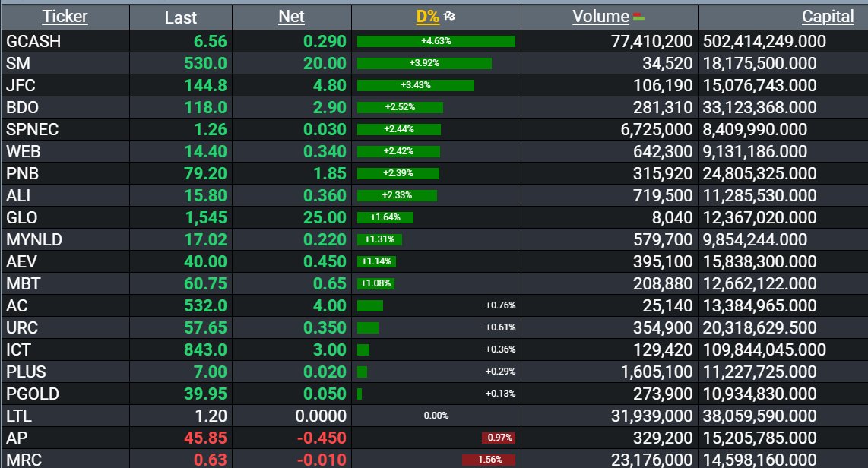Select the ICT ticker
The width and height of the screenshot is (868, 468).
click(18, 350)
